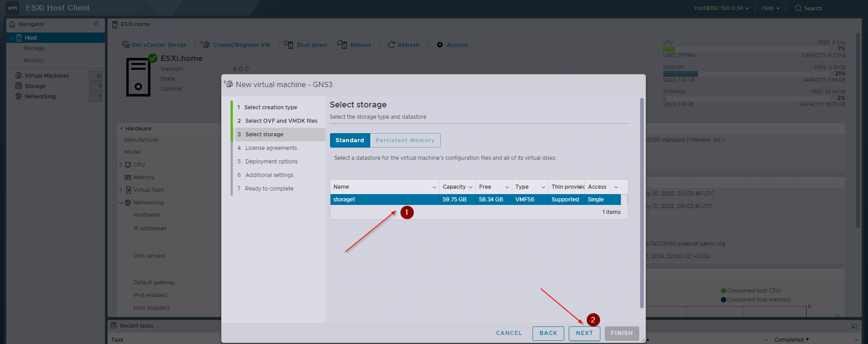Screen dimensions: 868x344
Task: Click the BACK button
Action: click(548, 333)
